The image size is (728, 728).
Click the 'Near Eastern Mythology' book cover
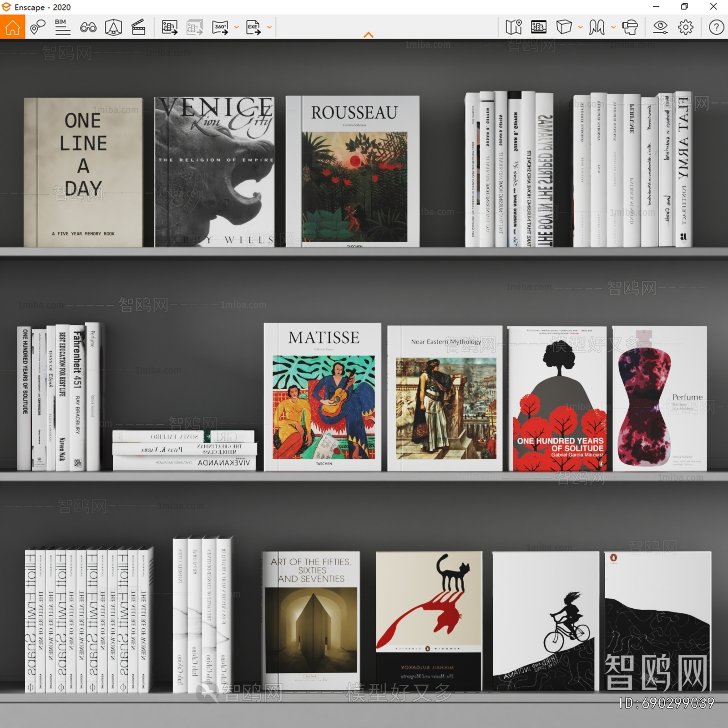click(x=445, y=398)
